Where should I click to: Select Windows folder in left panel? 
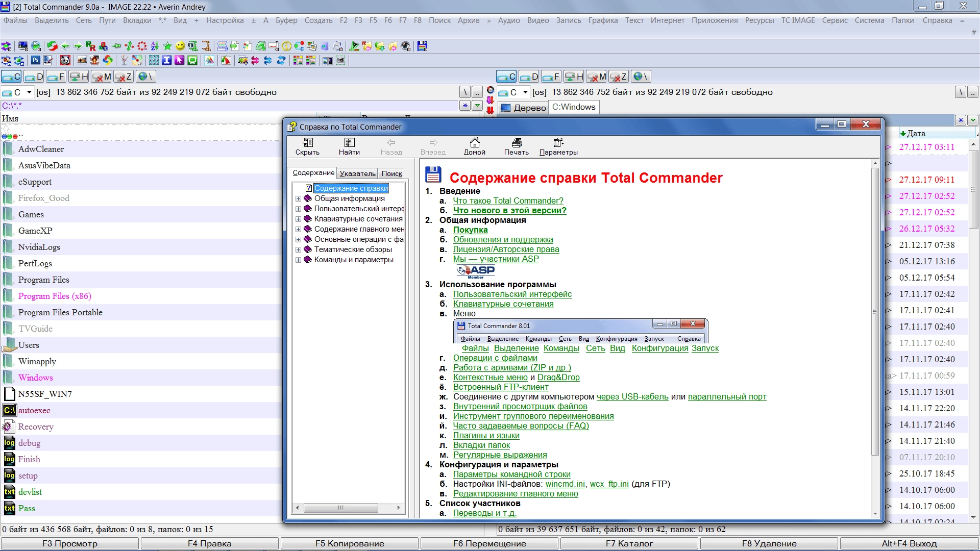(35, 378)
